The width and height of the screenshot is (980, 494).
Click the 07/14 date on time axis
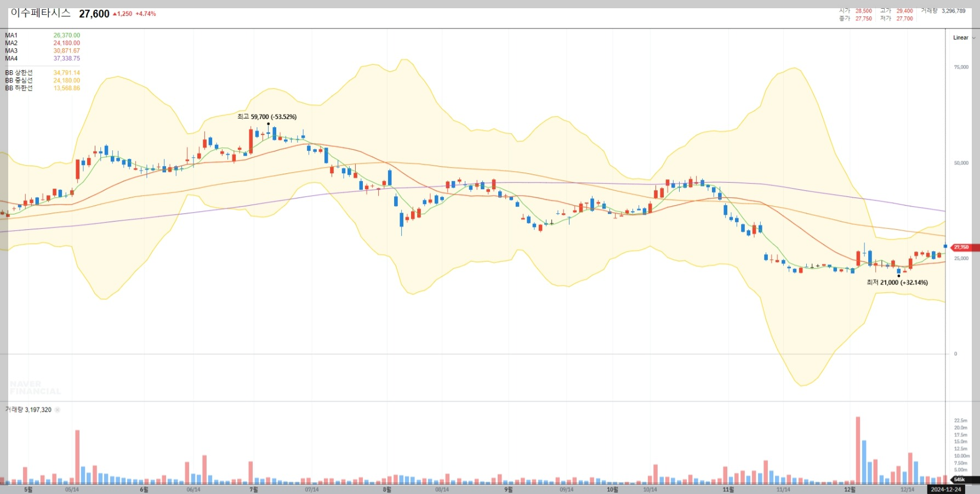[x=312, y=490]
